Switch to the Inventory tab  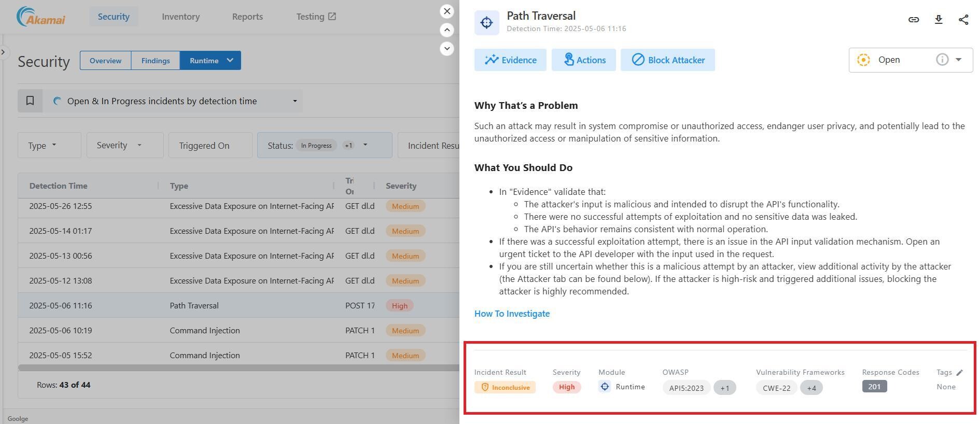pos(180,17)
